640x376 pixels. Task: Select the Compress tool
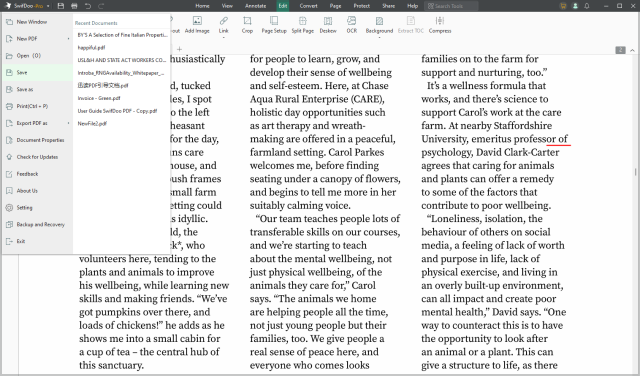point(440,25)
